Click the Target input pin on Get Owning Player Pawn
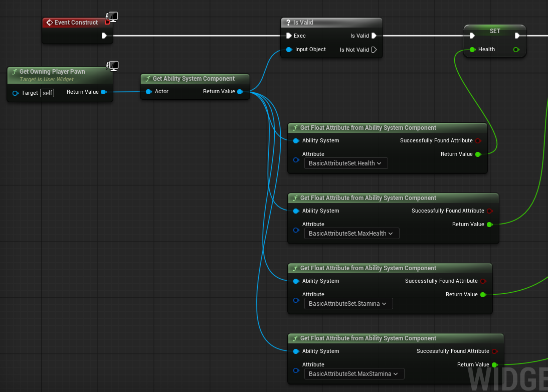 pyautogui.click(x=16, y=93)
